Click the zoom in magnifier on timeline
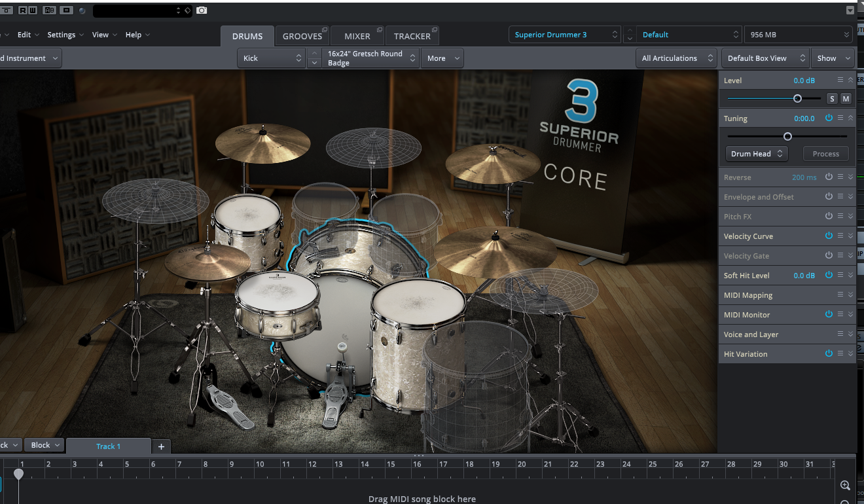The width and height of the screenshot is (864, 504). click(845, 486)
